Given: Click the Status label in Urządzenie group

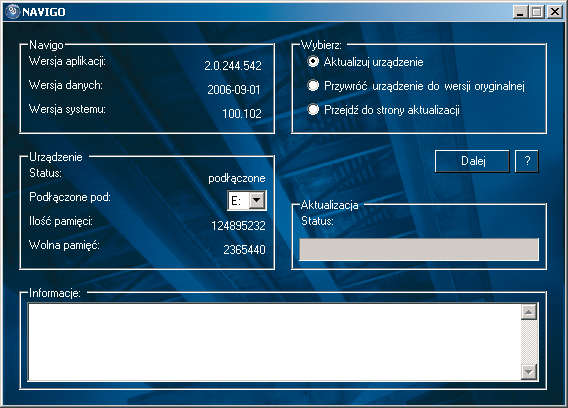Looking at the screenshot, I should point(45,173).
